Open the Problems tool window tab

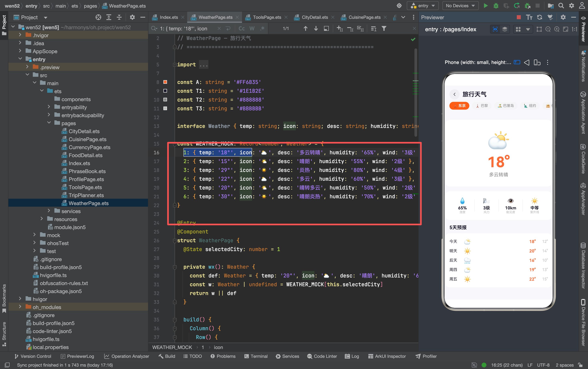click(223, 356)
